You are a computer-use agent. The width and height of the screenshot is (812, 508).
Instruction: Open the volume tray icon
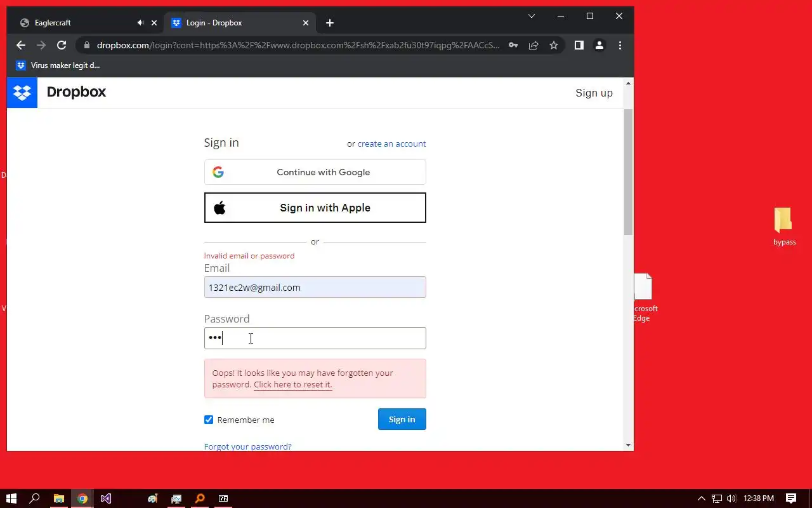731,498
